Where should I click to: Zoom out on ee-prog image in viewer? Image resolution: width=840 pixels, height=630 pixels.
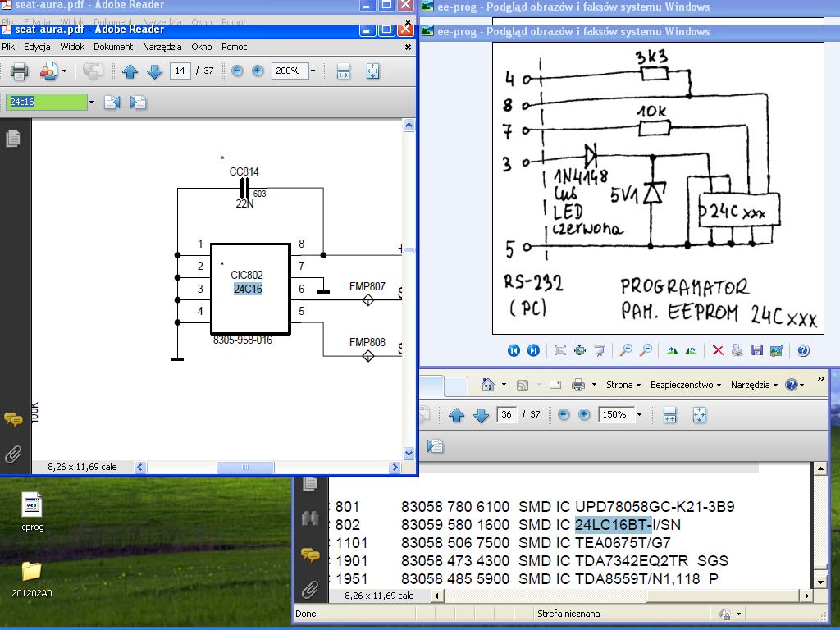coord(646,350)
